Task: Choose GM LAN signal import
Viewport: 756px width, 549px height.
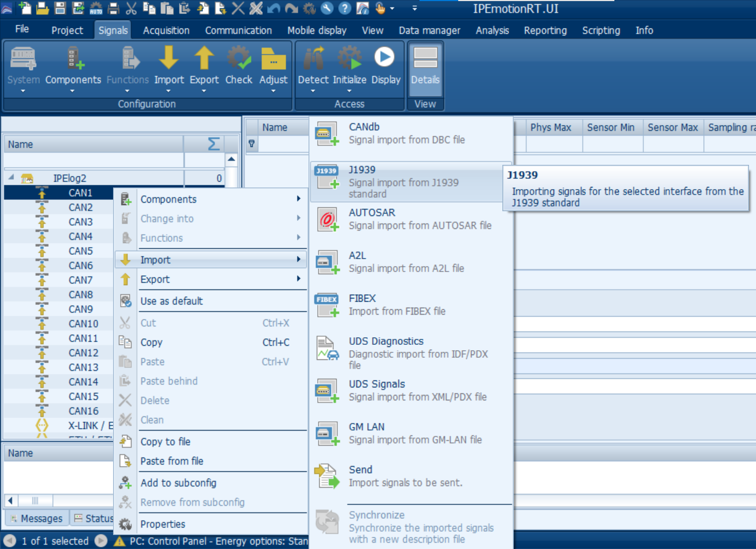Action: click(410, 433)
